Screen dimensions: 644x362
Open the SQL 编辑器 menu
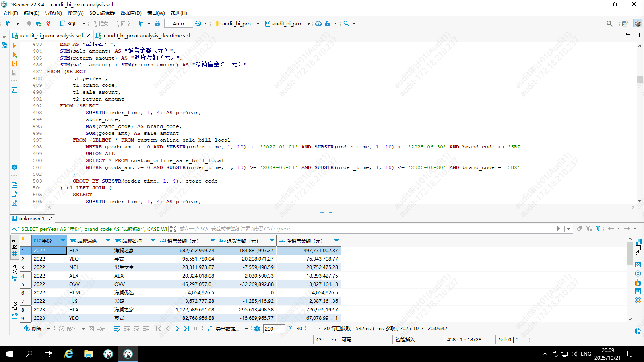coord(102,13)
